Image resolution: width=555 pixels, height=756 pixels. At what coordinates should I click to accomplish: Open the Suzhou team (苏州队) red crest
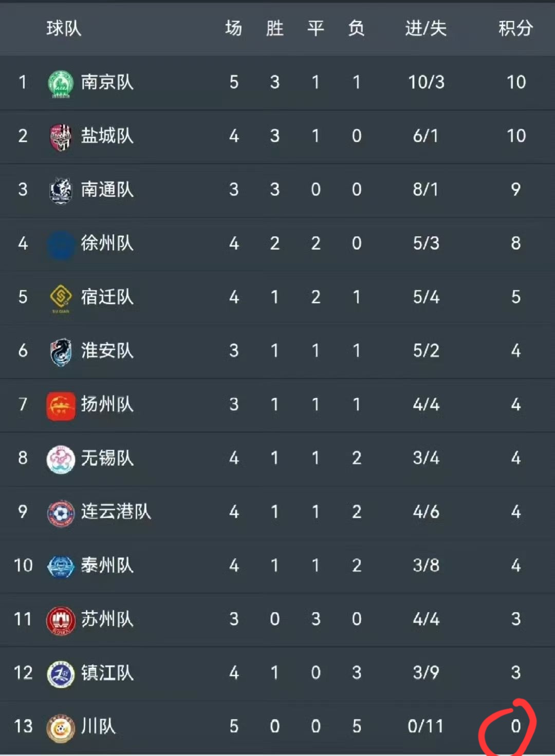[61, 620]
